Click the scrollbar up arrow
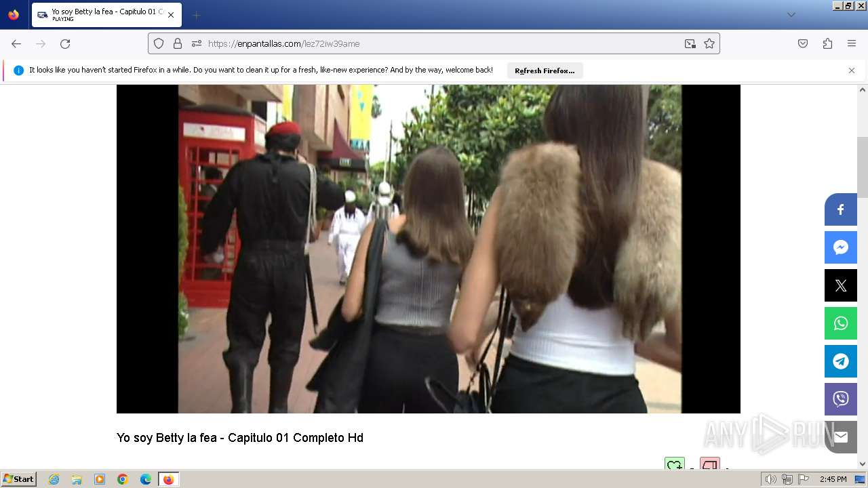The width and height of the screenshot is (868, 488). pos(863,89)
